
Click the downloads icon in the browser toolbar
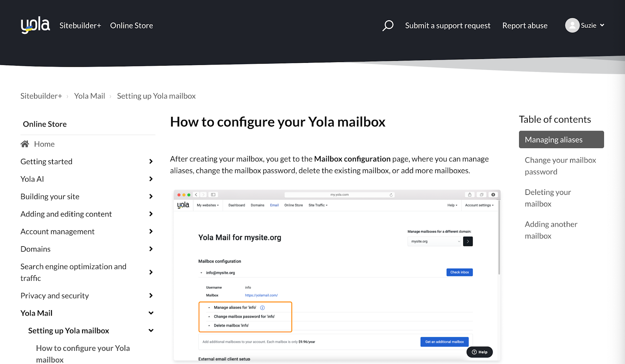(493, 194)
